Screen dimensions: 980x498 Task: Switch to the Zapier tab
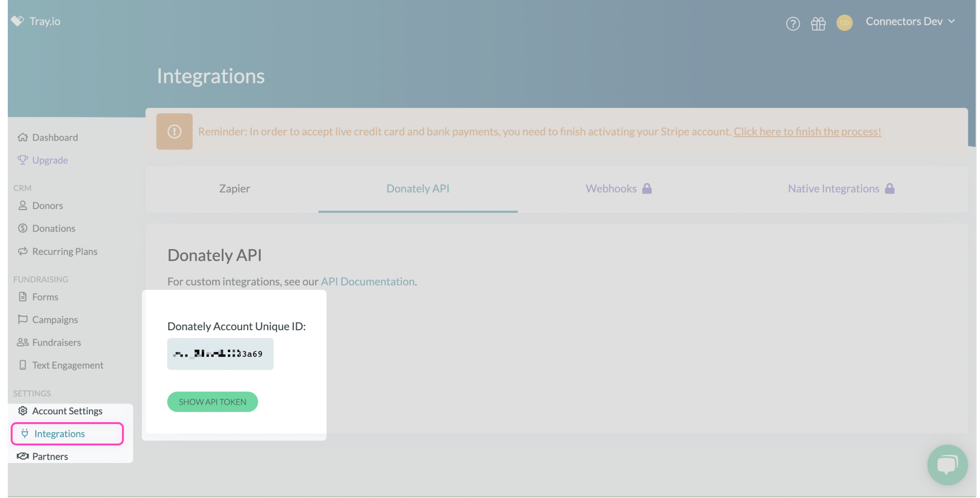pyautogui.click(x=234, y=189)
